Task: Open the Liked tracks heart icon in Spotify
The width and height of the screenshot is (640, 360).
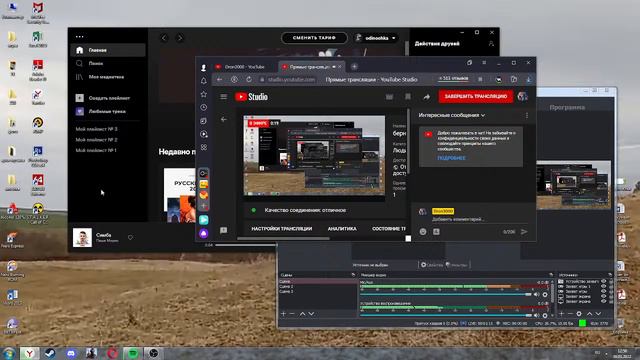Action: (80, 111)
